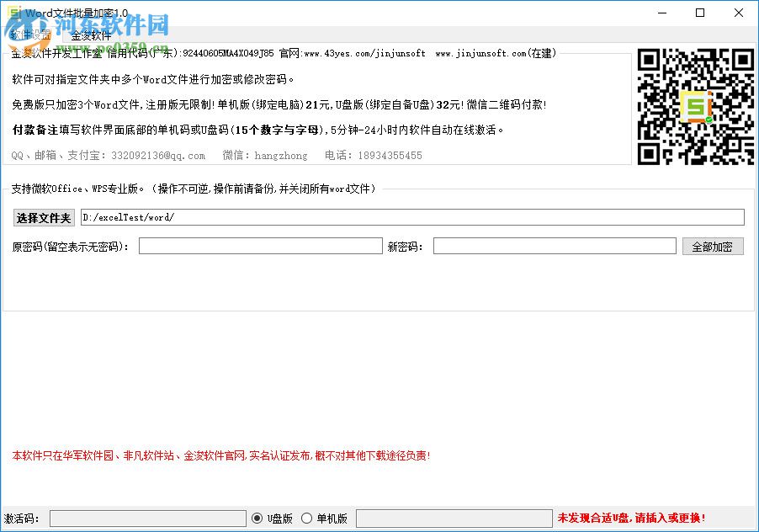
Task: Click the 原密码 old password field
Action: 260,246
